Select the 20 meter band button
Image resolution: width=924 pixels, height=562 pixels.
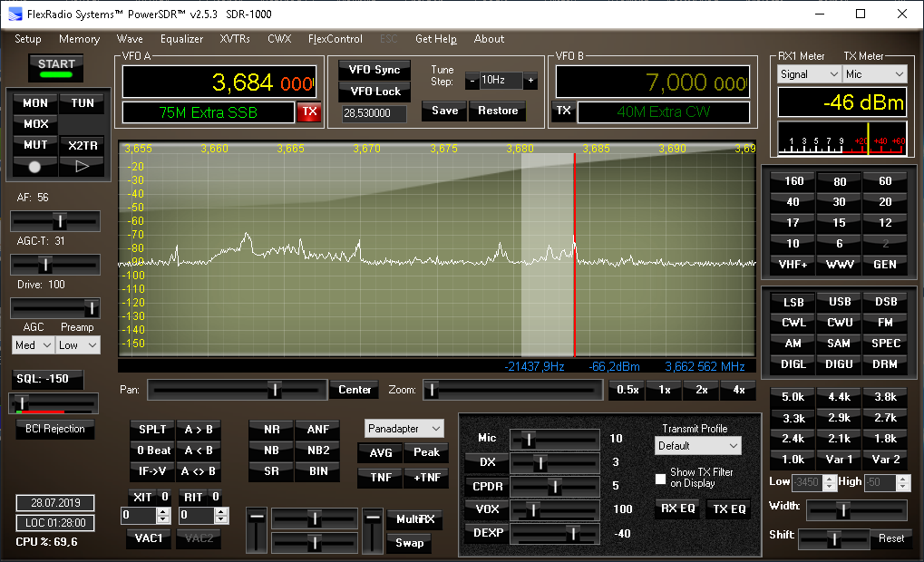tap(885, 202)
